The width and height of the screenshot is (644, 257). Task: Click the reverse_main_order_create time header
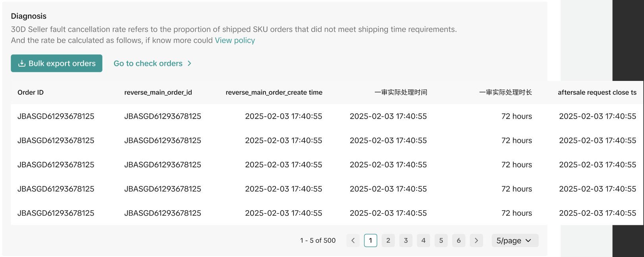point(274,92)
